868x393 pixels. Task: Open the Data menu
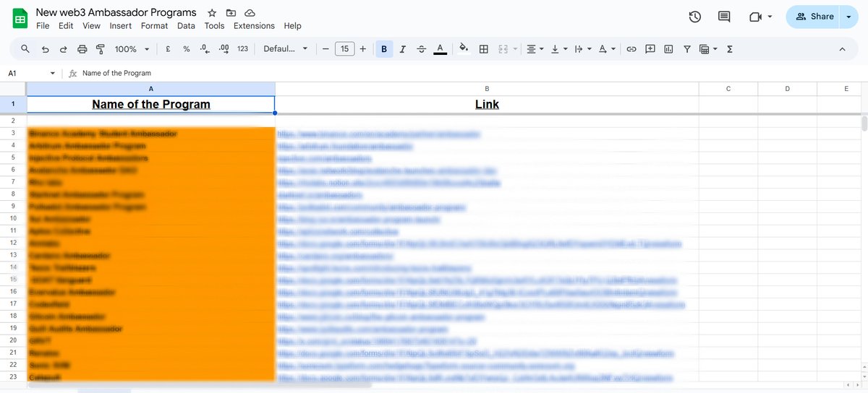tap(186, 26)
